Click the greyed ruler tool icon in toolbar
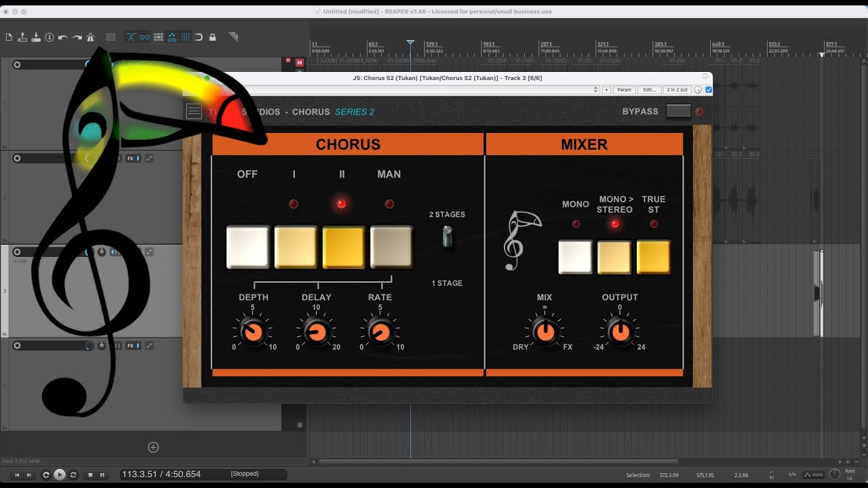Viewport: 868px width, 488px height. click(233, 37)
